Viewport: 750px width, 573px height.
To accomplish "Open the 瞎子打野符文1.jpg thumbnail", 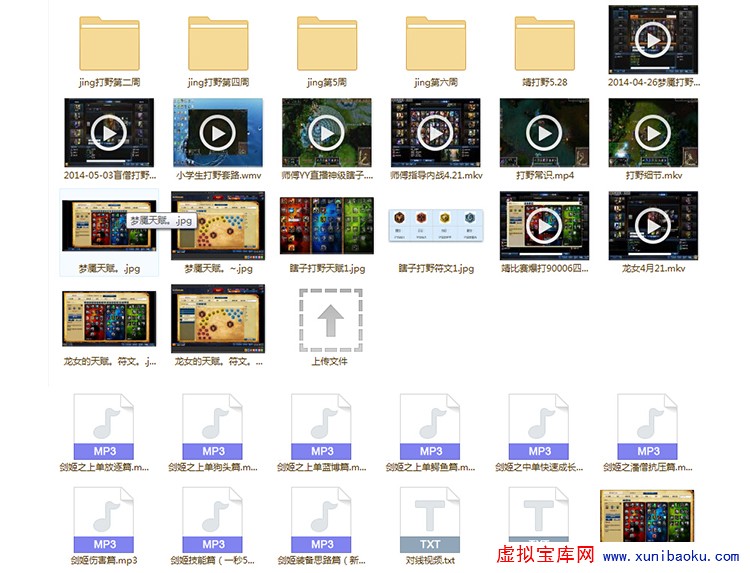I will pyautogui.click(x=436, y=225).
